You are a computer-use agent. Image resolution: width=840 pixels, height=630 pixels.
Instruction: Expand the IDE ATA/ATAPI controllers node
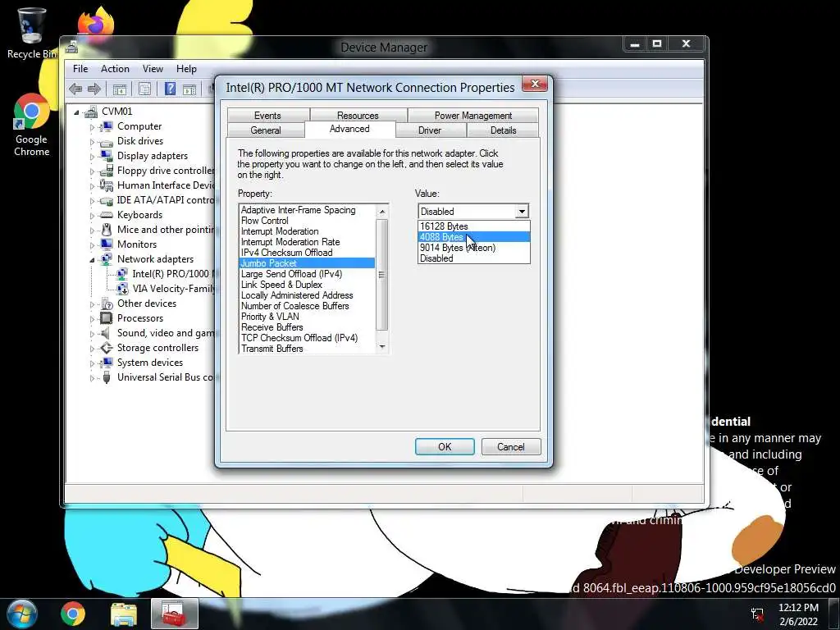pos(92,201)
